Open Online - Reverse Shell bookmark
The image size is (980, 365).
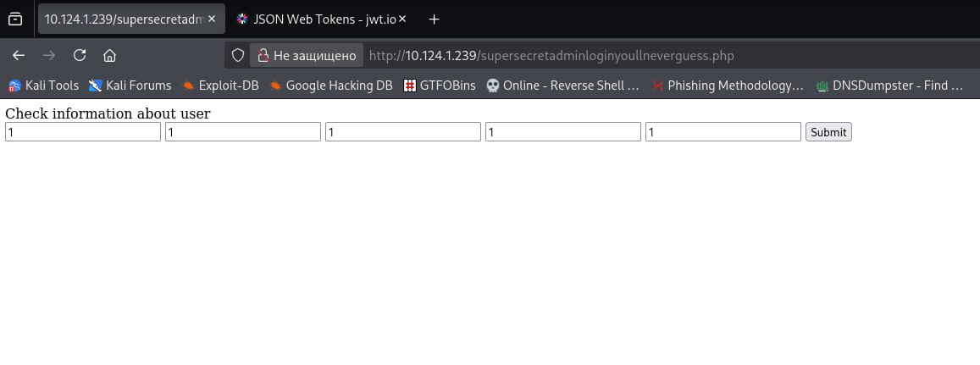click(x=563, y=86)
